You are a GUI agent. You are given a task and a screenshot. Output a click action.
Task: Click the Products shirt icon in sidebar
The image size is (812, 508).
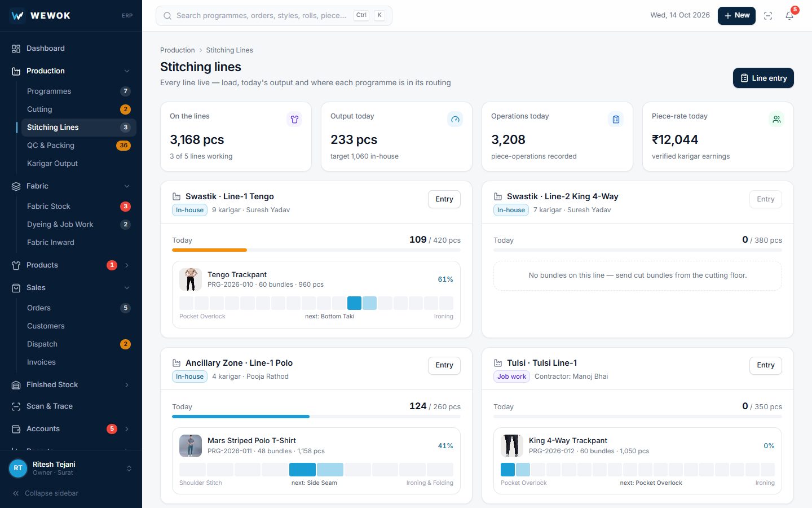16,265
